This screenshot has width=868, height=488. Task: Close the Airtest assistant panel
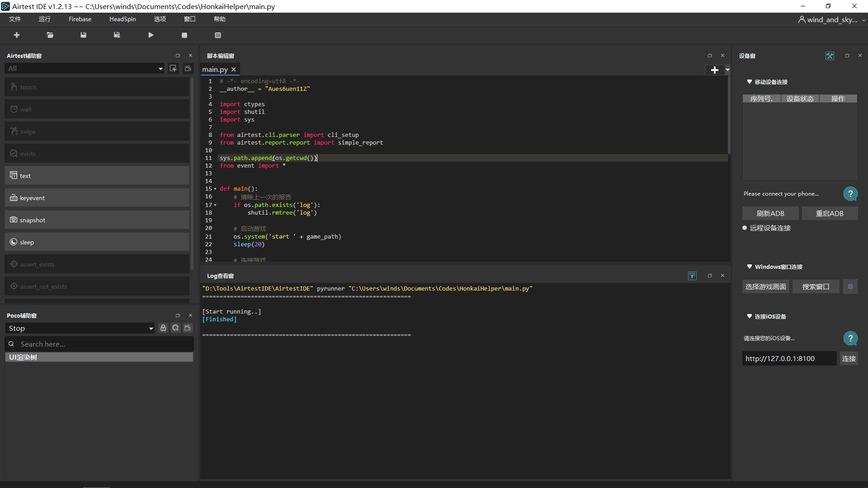click(190, 56)
